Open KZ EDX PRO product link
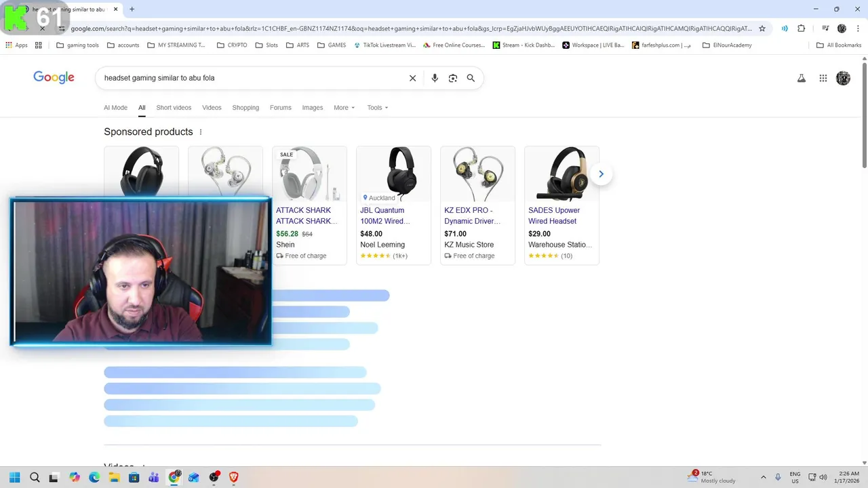868x488 pixels. pyautogui.click(x=473, y=216)
